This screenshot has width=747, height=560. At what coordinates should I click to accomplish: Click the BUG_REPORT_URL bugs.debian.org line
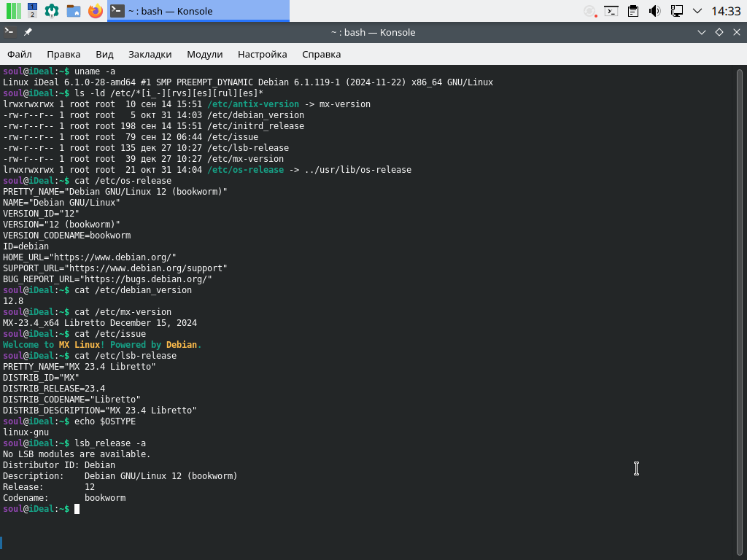[108, 279]
